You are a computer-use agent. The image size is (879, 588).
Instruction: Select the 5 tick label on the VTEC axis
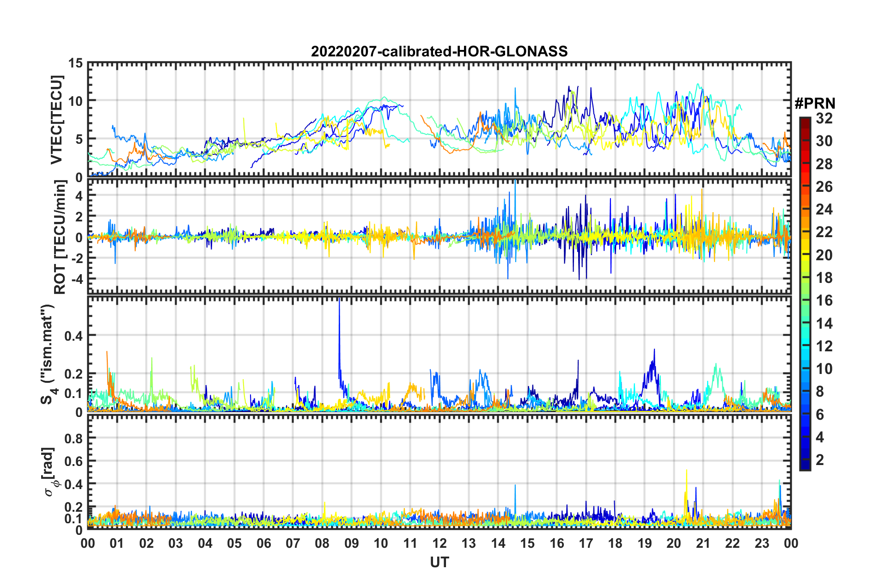pos(79,139)
